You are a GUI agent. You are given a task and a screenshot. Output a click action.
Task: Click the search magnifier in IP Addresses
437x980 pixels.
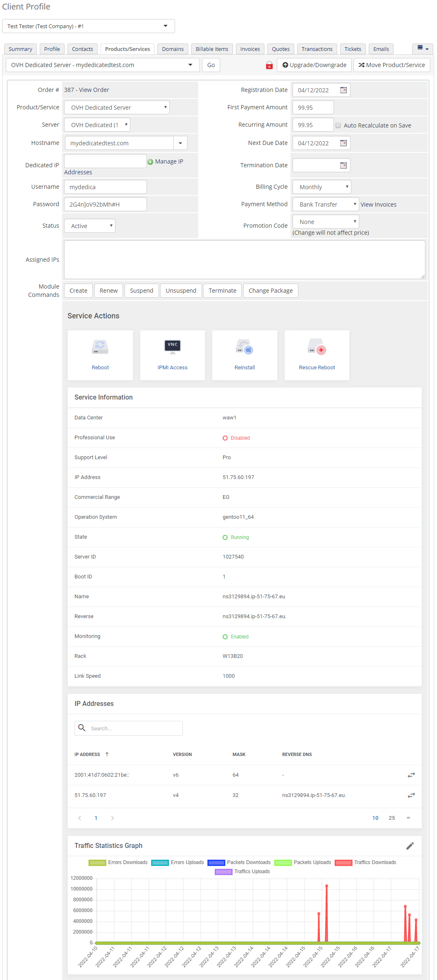pyautogui.click(x=82, y=728)
